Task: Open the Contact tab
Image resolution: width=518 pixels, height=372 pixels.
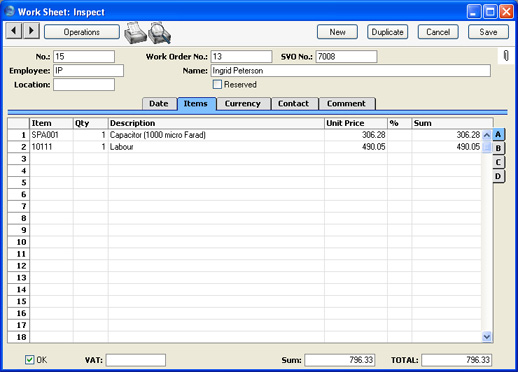Action: point(294,104)
